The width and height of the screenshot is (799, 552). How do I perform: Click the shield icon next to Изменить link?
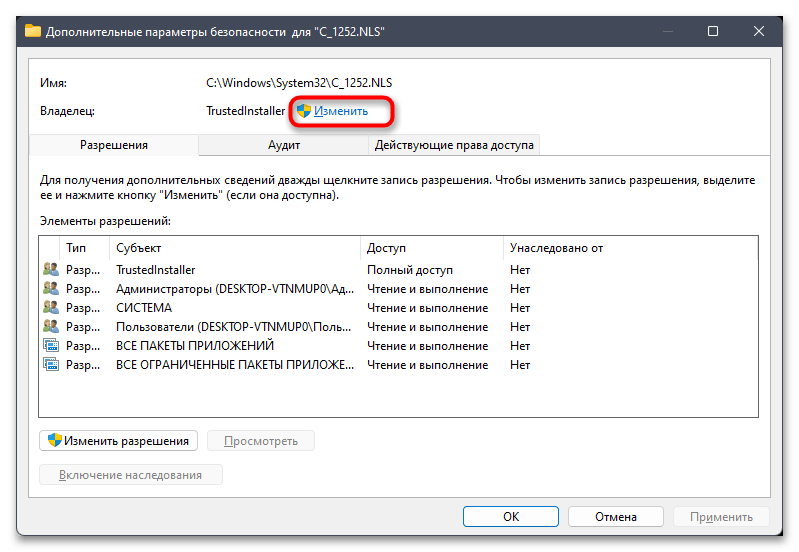304,111
